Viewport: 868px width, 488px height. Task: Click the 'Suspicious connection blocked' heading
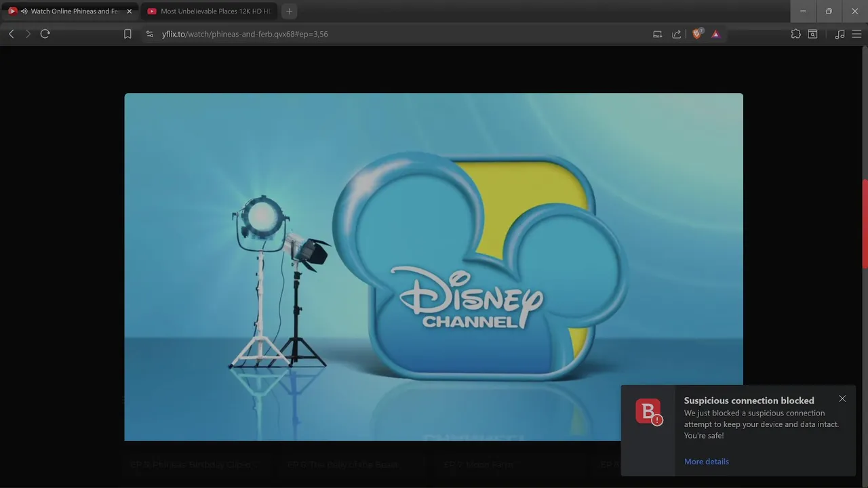(x=749, y=401)
